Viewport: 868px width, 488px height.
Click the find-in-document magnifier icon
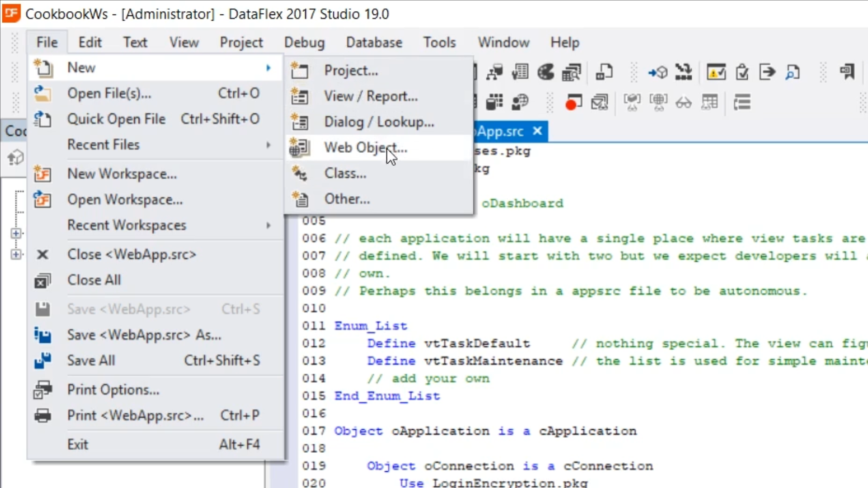pos(793,72)
